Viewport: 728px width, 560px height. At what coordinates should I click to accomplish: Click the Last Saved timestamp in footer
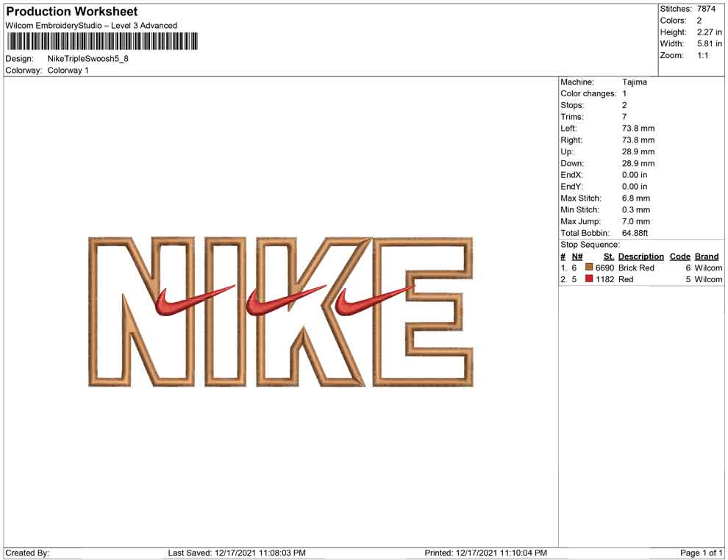point(237,553)
